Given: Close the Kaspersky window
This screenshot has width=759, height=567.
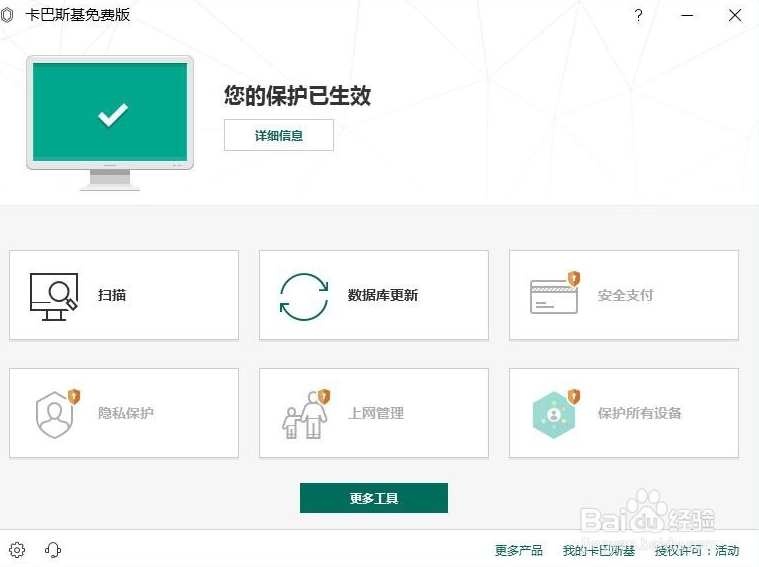Looking at the screenshot, I should pyautogui.click(x=735, y=15).
